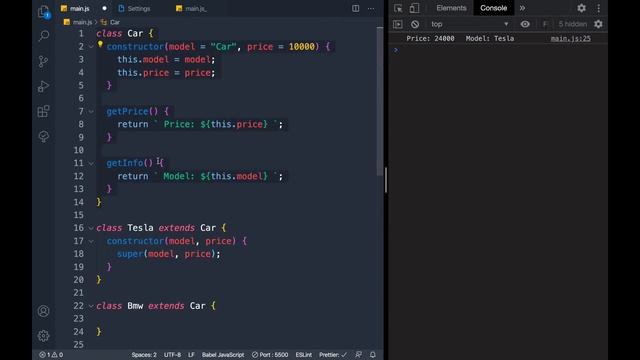Click the Prettier status bar item
Image resolution: width=640 pixels, height=360 pixels.
333,355
